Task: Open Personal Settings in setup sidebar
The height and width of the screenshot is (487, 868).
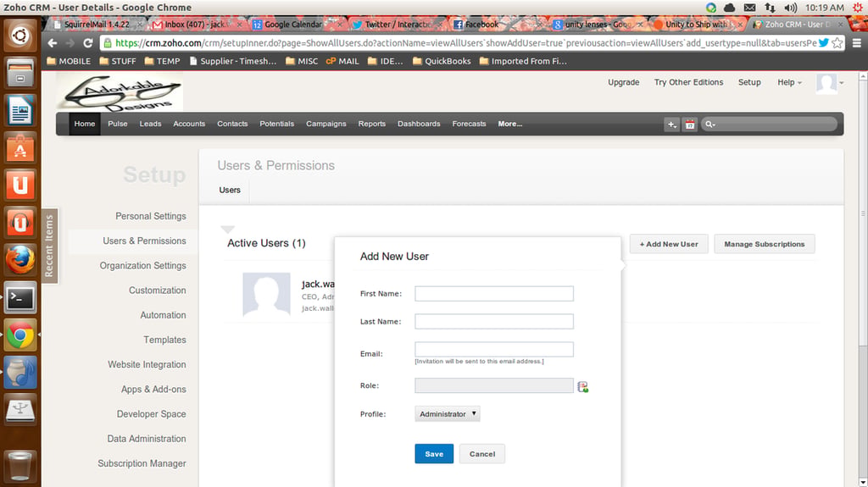Action: tap(151, 216)
